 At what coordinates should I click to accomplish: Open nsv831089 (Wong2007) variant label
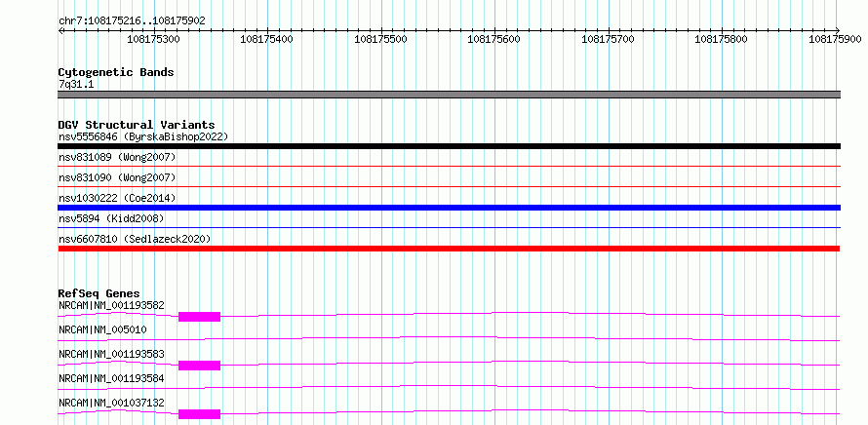tap(117, 158)
